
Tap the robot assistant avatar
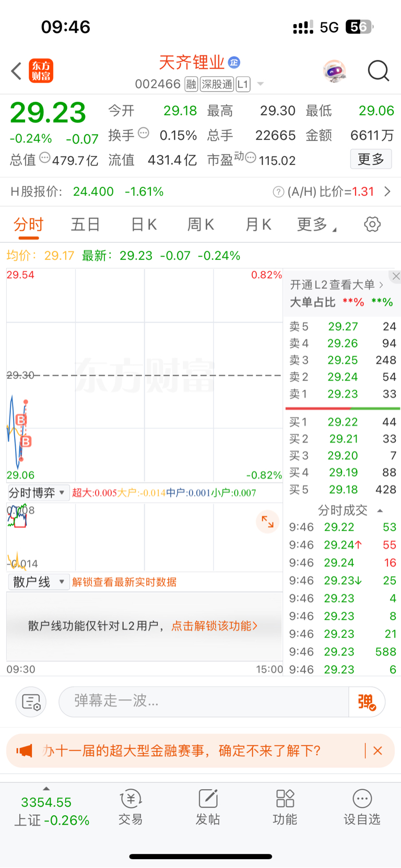[x=335, y=71]
